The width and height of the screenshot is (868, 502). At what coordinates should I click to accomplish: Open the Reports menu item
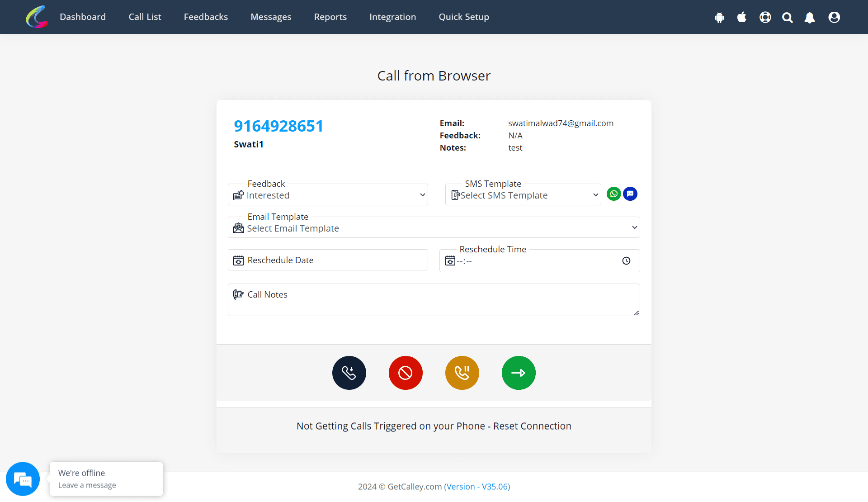(330, 16)
